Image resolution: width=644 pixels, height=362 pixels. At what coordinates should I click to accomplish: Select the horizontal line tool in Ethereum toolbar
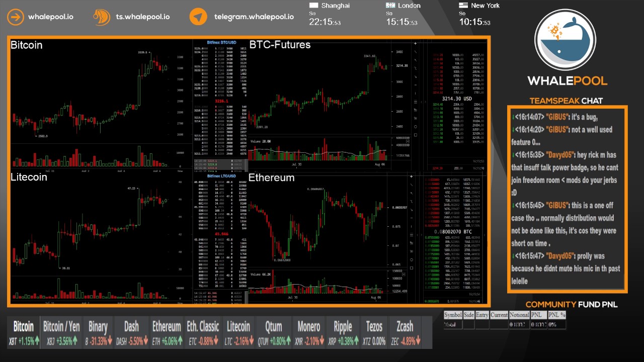tap(412, 218)
